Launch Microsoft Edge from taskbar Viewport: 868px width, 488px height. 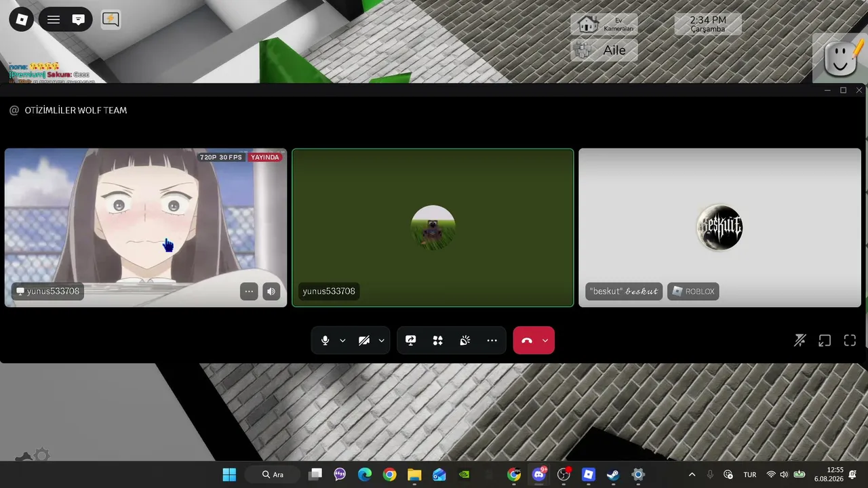coord(365,474)
